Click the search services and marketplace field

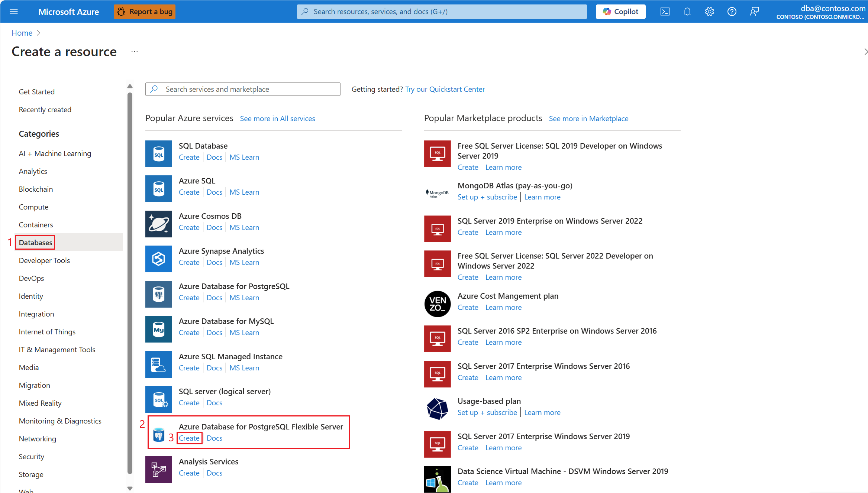click(242, 89)
